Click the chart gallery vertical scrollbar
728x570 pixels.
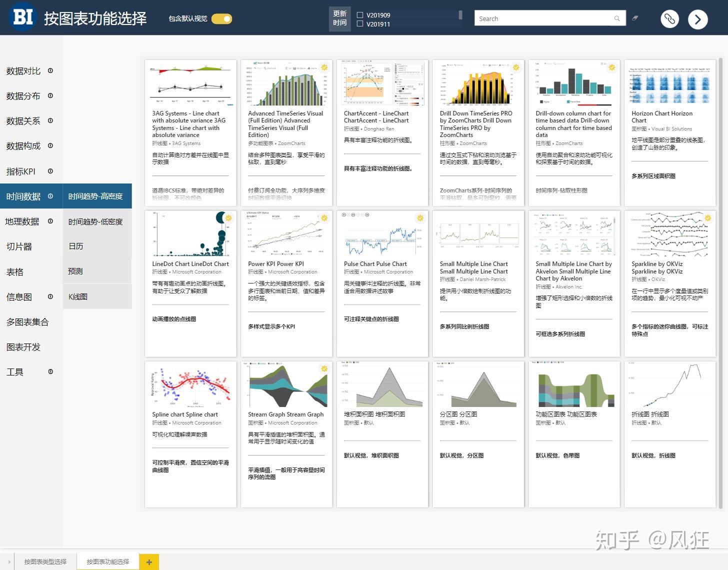720,282
